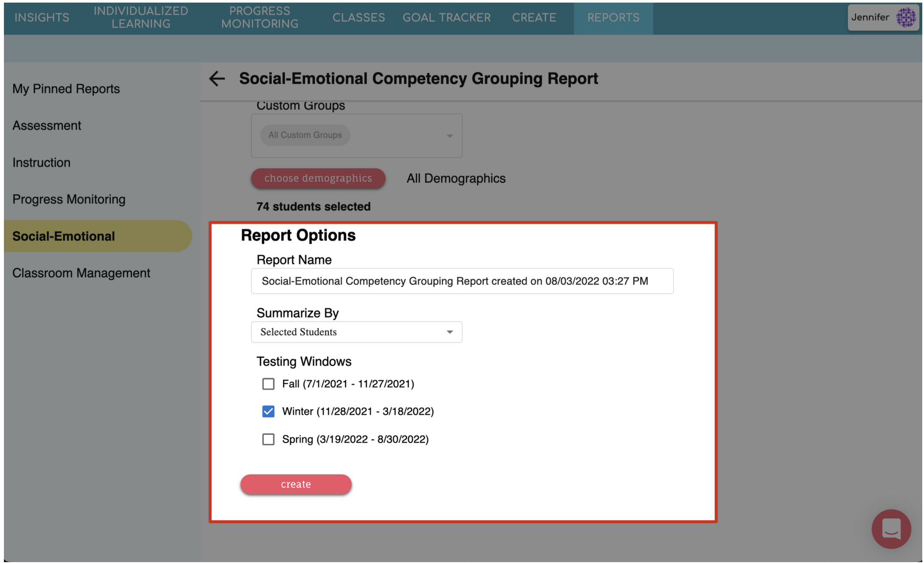
Task: Open the Goal Tracker section
Action: pyautogui.click(x=447, y=17)
